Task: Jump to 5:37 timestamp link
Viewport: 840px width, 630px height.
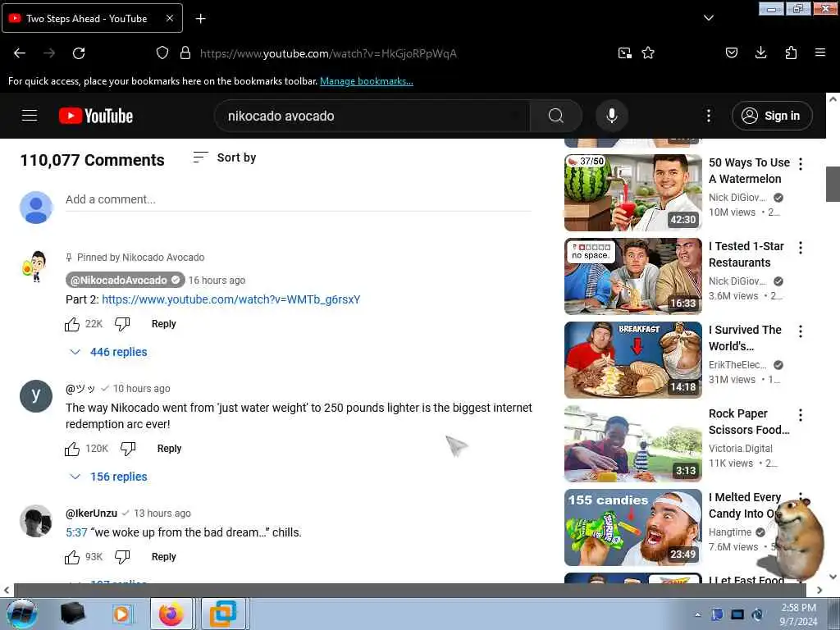Action: coord(76,532)
